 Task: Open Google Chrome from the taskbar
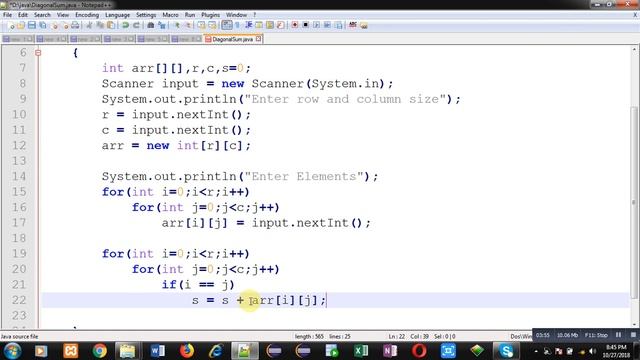pyautogui.click(x=99, y=351)
